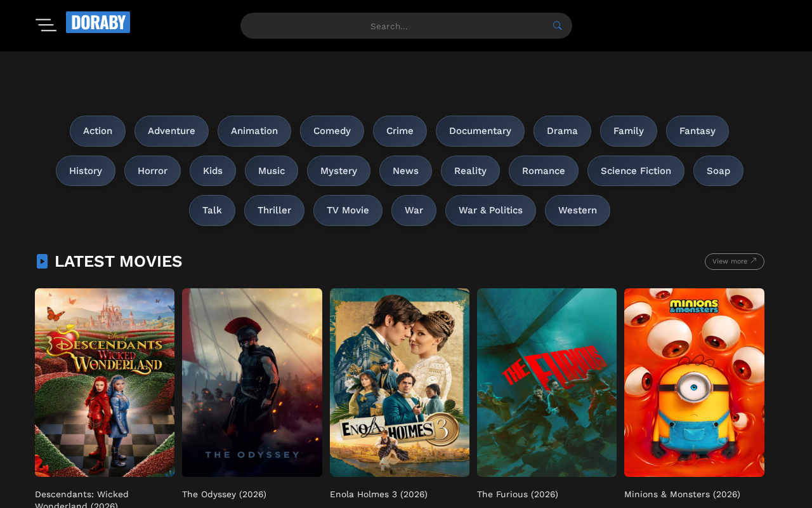
Task: Click the LATEST MOVIES heading
Action: [118, 261]
